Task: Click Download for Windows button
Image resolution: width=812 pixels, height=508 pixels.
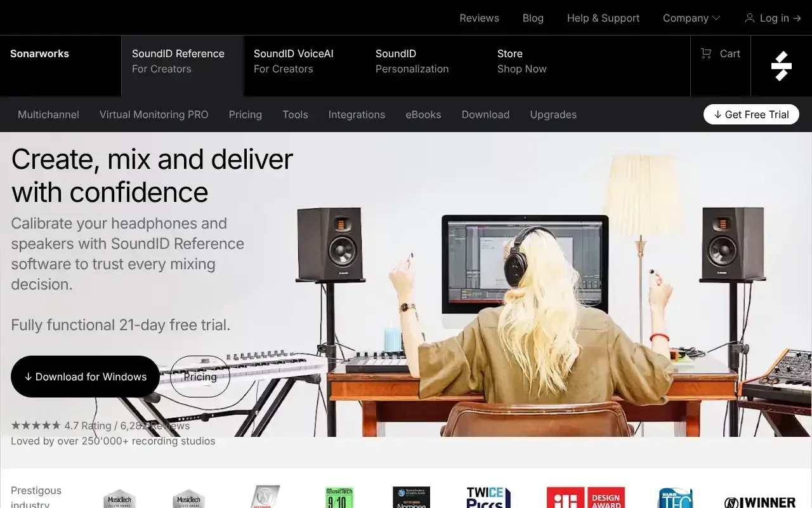Action: 85,377
